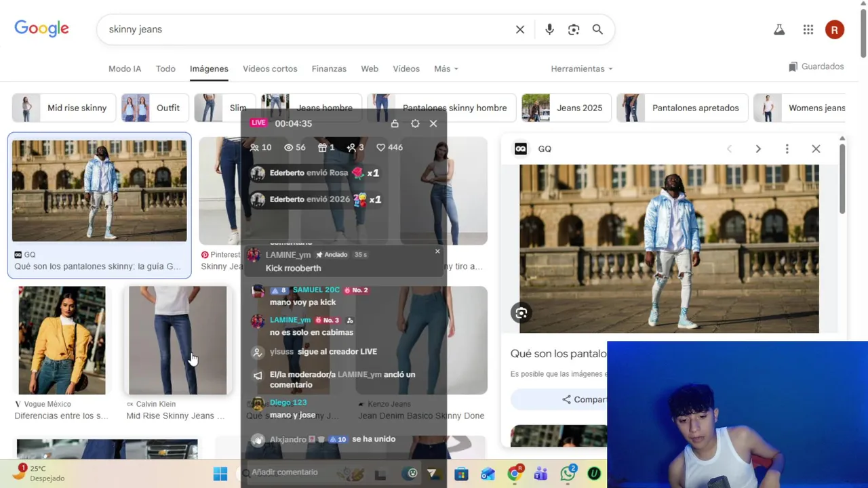The image size is (868, 488).
Task: Open the weather widget showing 25°C Despejado
Action: (x=39, y=473)
